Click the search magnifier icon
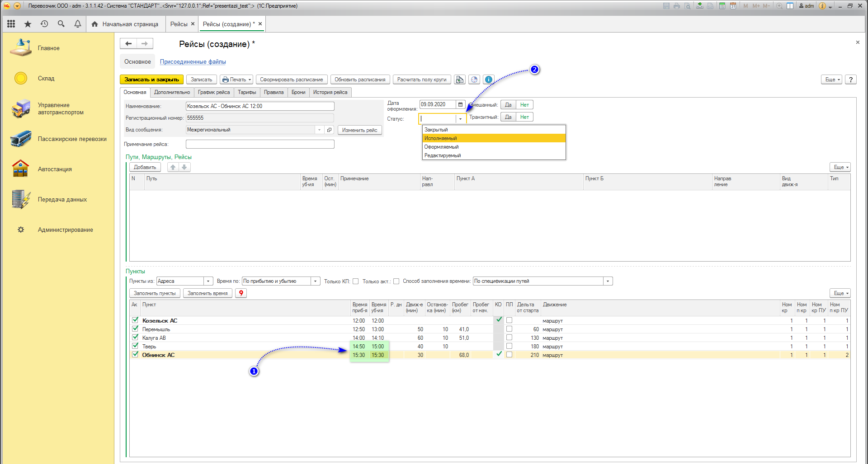Screen dimensions: 868x464 [x=61, y=24]
